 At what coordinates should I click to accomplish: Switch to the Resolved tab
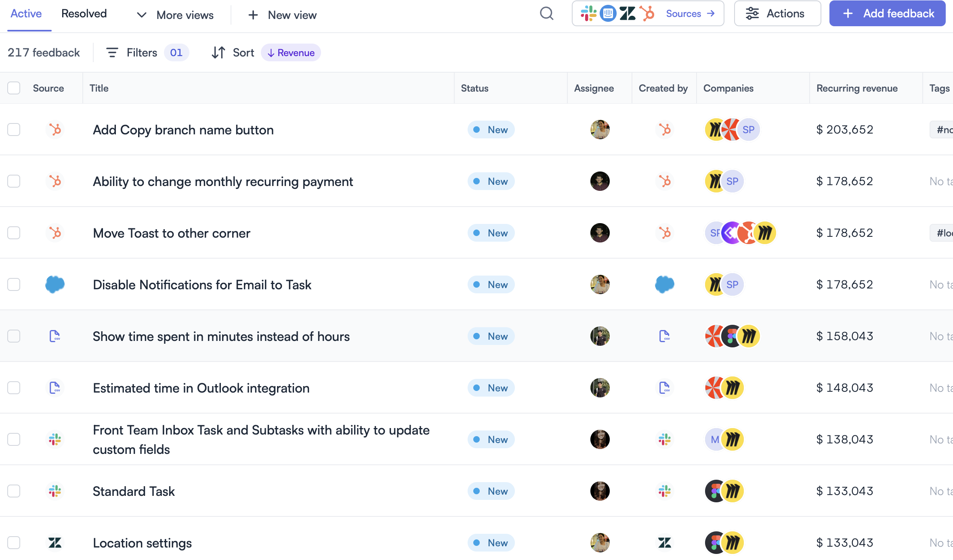[84, 13]
